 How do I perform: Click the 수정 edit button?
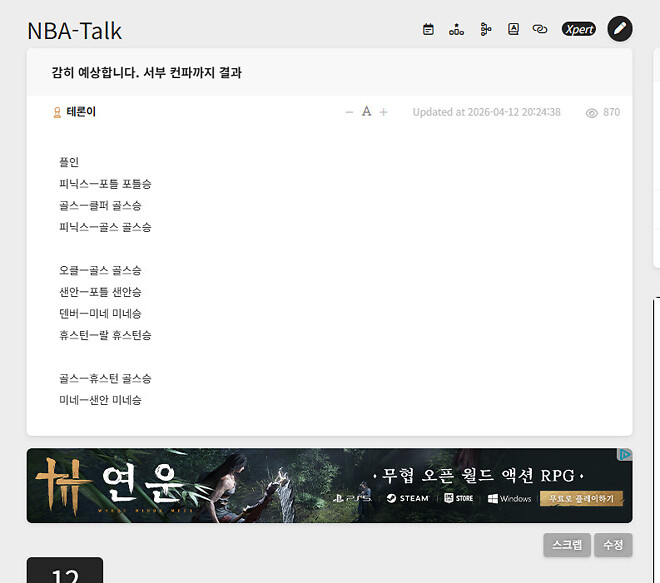(x=613, y=545)
